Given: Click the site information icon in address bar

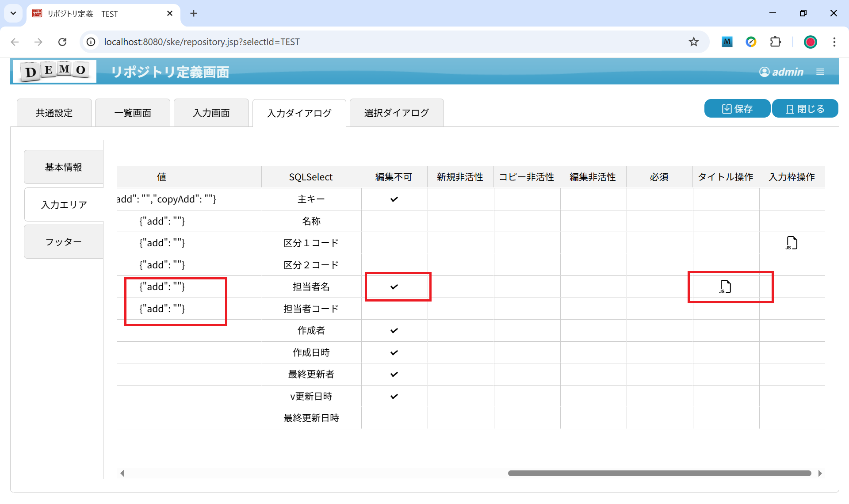Looking at the screenshot, I should tap(91, 42).
